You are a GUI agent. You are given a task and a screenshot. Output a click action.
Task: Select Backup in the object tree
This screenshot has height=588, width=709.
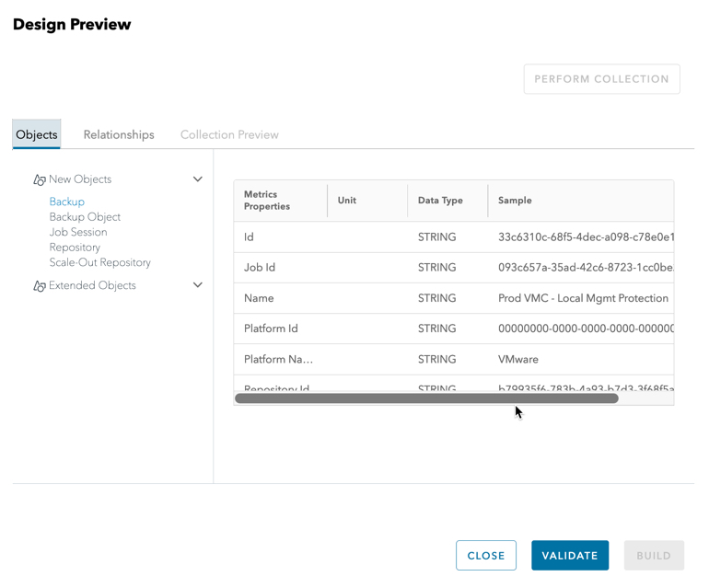67,202
